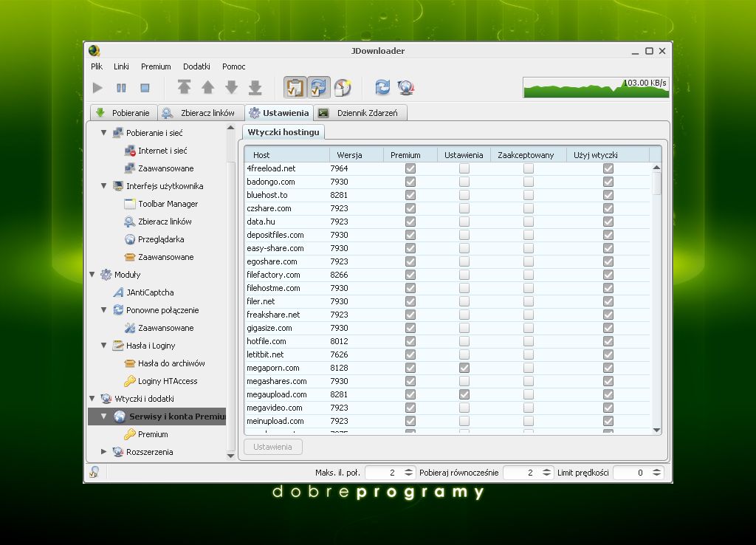The height and width of the screenshot is (545, 756).
Task: Click the status bar lock icon
Action: (94, 472)
